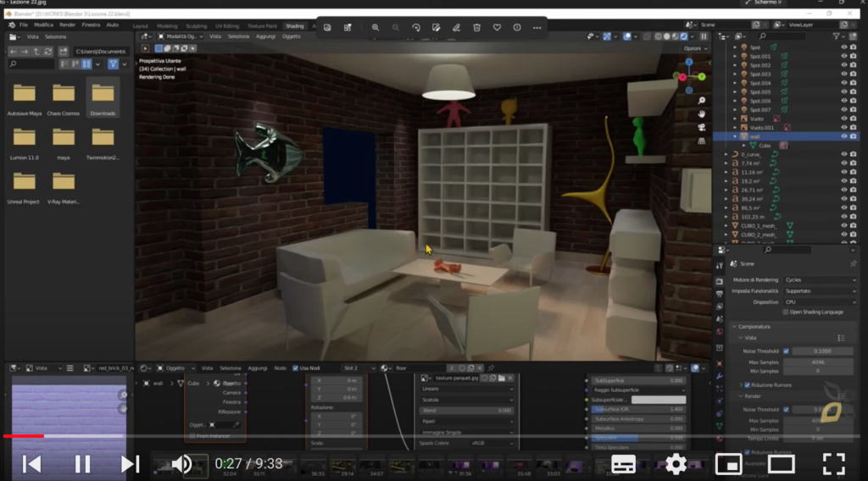Click the photo viewer info icon
The height and width of the screenshot is (481, 868).
[517, 28]
